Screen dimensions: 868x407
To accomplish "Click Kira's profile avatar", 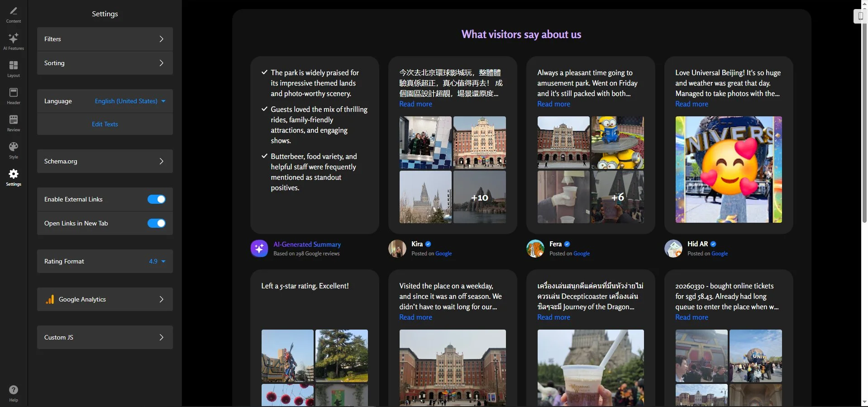I will click(397, 248).
